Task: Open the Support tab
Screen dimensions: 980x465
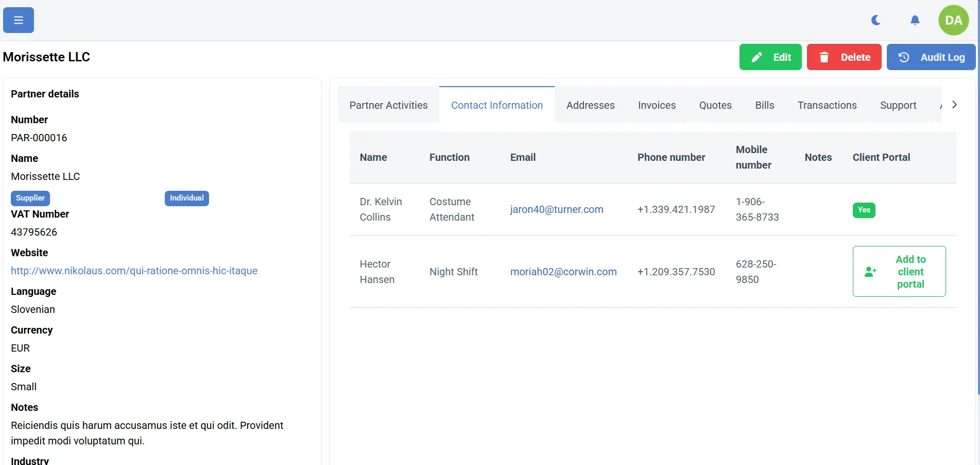Action: click(x=898, y=105)
